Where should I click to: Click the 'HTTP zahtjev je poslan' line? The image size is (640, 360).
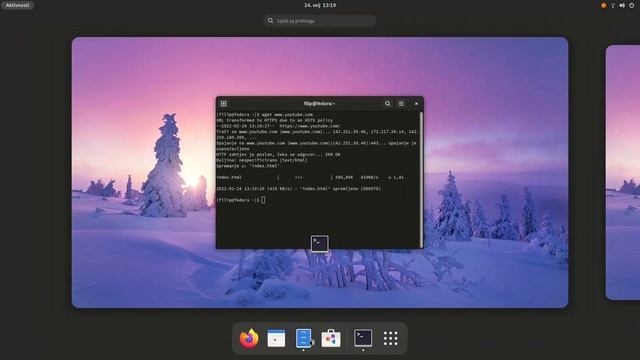point(278,155)
